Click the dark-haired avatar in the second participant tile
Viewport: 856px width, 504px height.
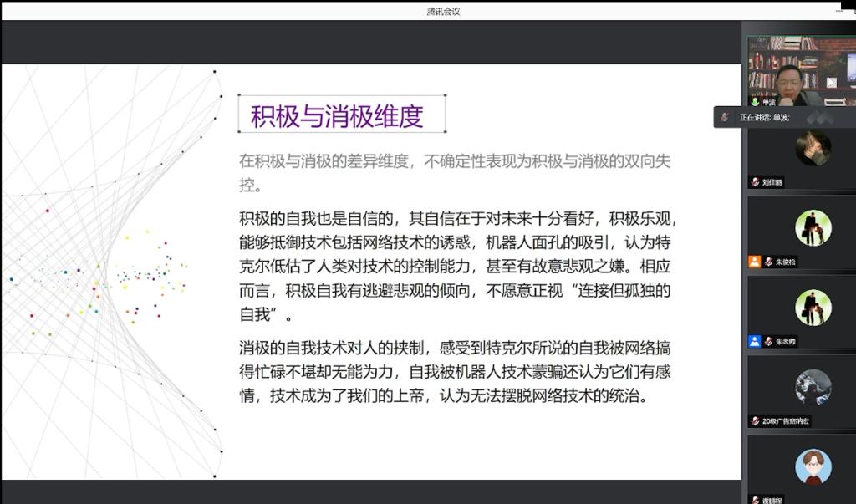click(813, 148)
